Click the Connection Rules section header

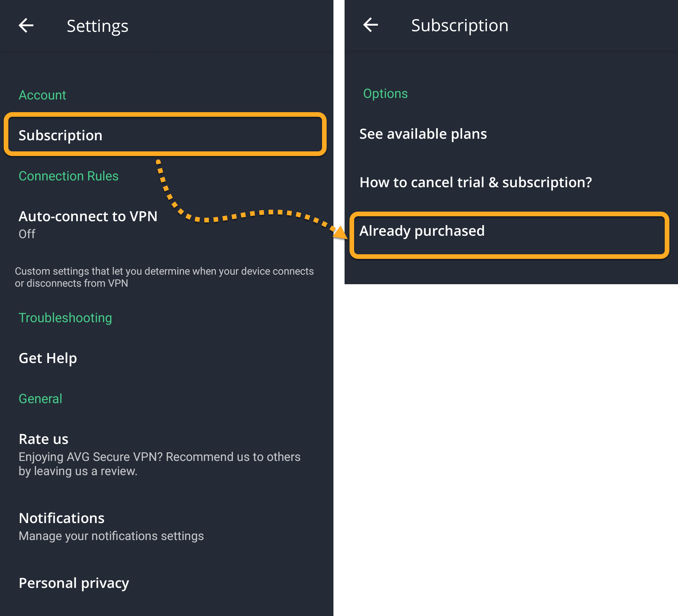(x=69, y=176)
